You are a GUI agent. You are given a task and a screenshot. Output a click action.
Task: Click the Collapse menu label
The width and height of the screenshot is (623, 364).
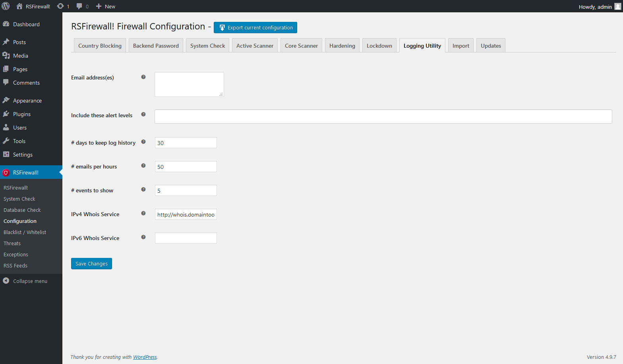30,281
